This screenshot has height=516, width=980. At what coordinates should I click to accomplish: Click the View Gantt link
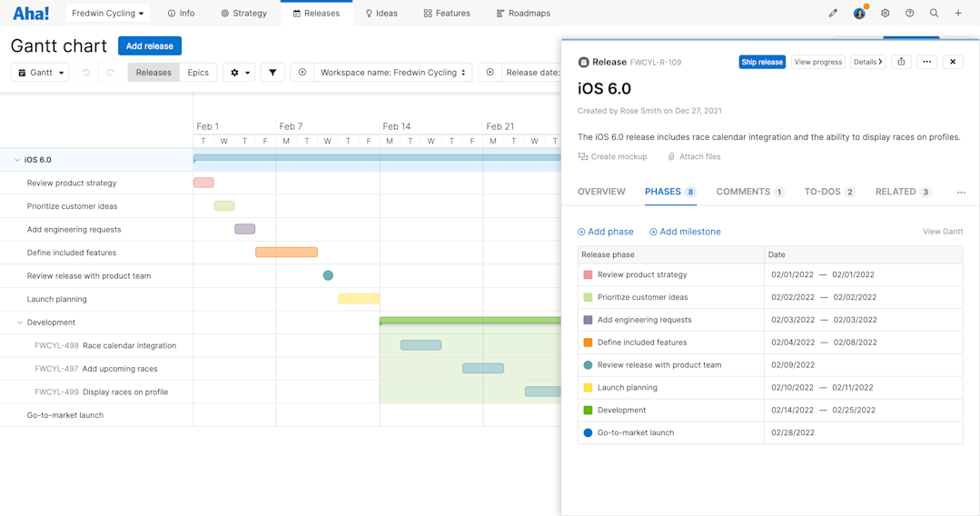coord(943,232)
